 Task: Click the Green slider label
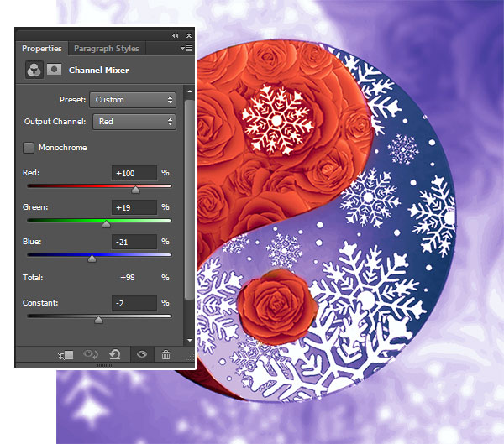point(35,207)
